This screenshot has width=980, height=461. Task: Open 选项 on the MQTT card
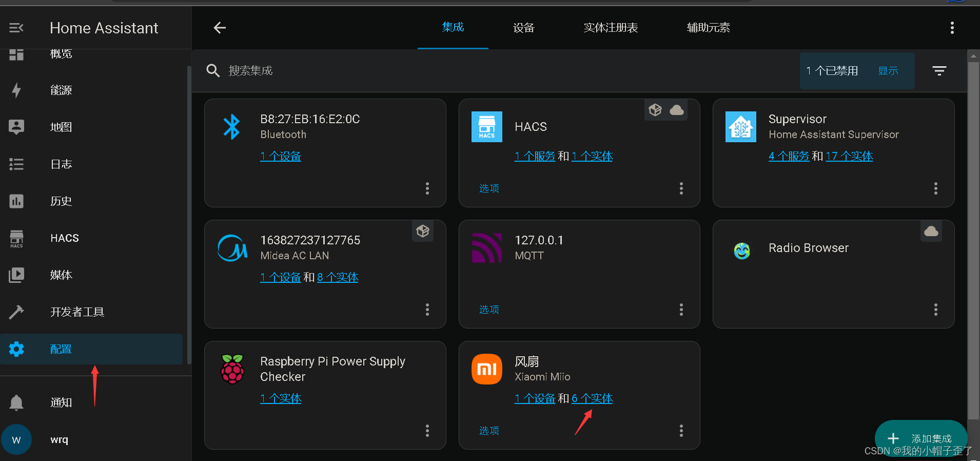[x=489, y=310]
